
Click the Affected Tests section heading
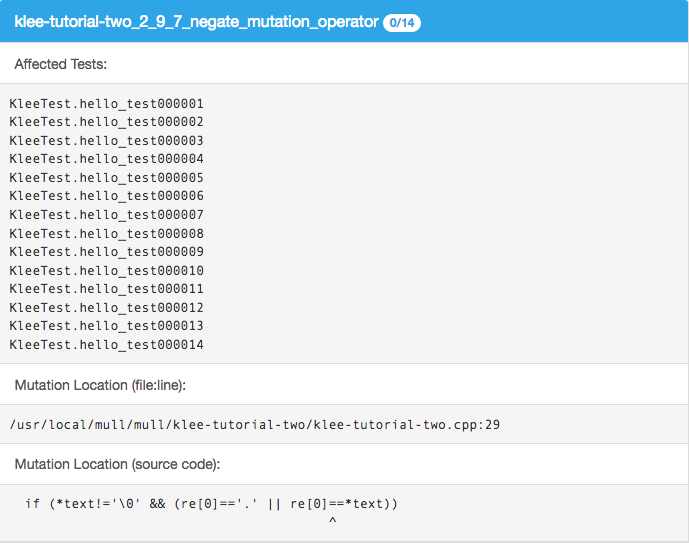(x=61, y=64)
